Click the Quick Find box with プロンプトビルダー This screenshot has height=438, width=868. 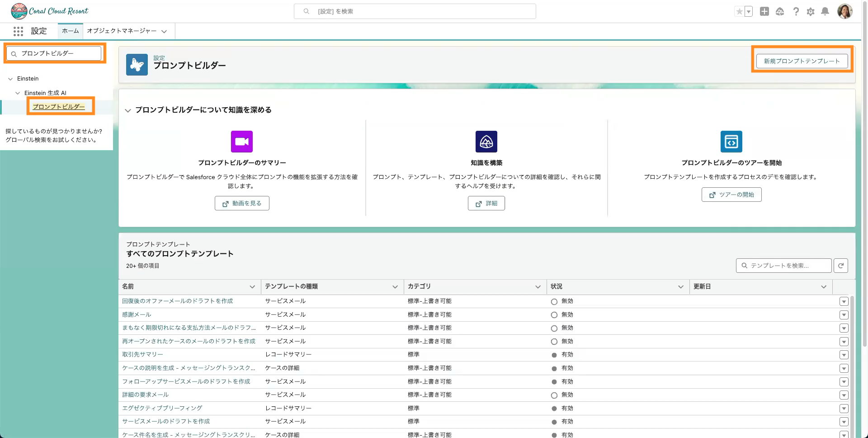pyautogui.click(x=54, y=53)
